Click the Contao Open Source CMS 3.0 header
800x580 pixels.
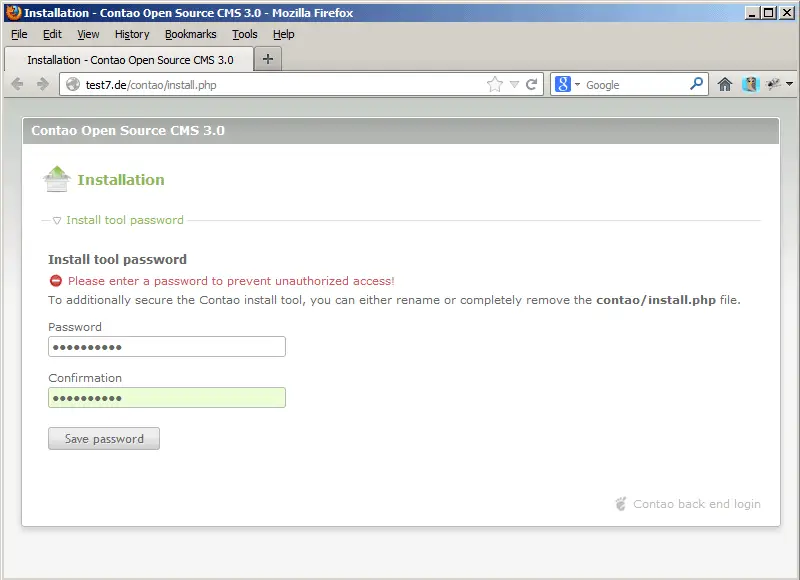click(x=128, y=131)
